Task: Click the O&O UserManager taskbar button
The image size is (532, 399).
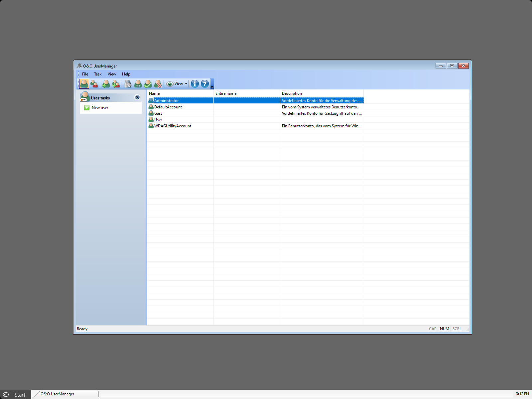Action: (66, 394)
